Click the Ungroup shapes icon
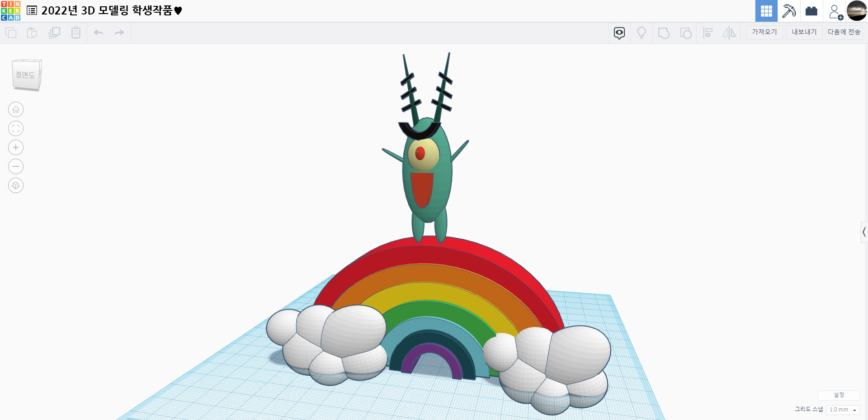868x420 pixels. pos(686,33)
